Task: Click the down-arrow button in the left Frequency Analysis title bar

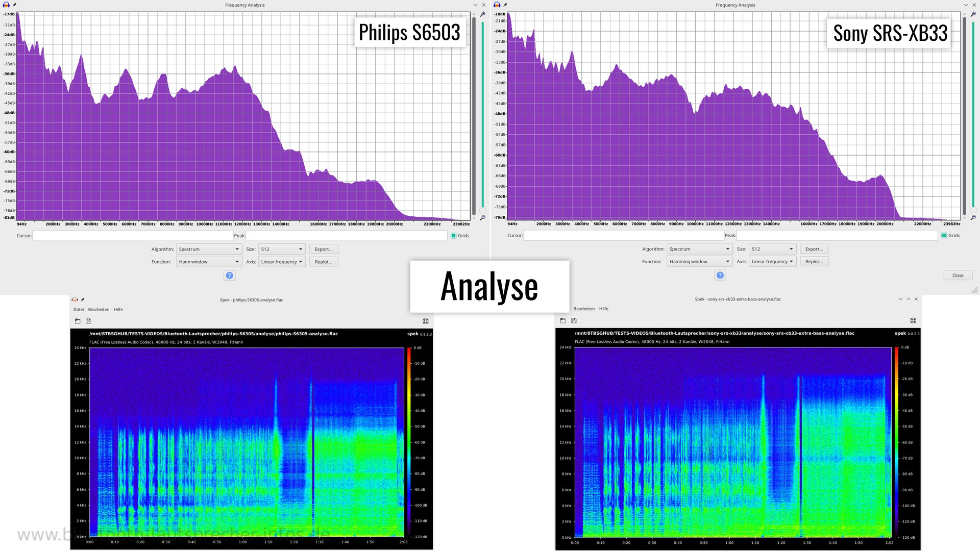Action: [x=476, y=5]
